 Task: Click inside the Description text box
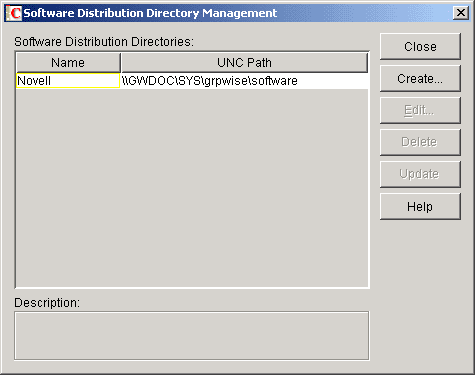pos(192,336)
